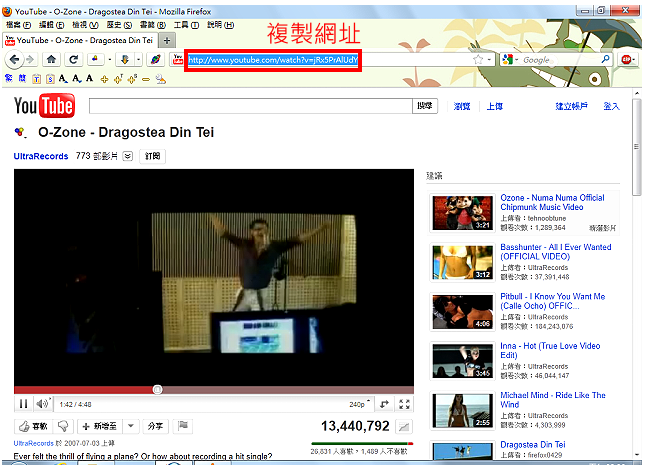Open the address bar history dropdown arrow
The height and width of the screenshot is (470, 650).
coord(490,60)
